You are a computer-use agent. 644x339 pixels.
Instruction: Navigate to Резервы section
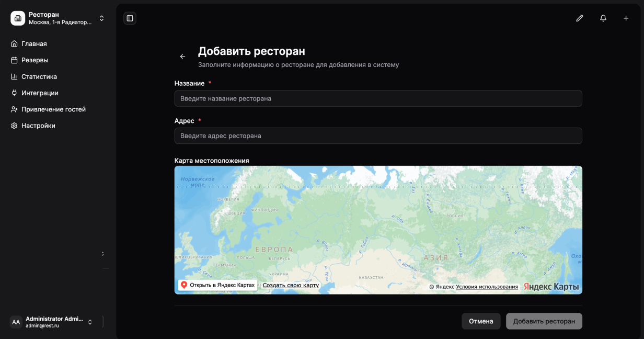click(34, 60)
